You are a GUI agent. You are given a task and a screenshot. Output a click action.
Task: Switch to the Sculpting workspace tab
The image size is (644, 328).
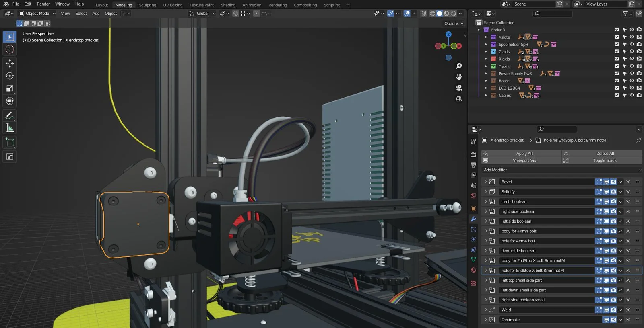[147, 5]
